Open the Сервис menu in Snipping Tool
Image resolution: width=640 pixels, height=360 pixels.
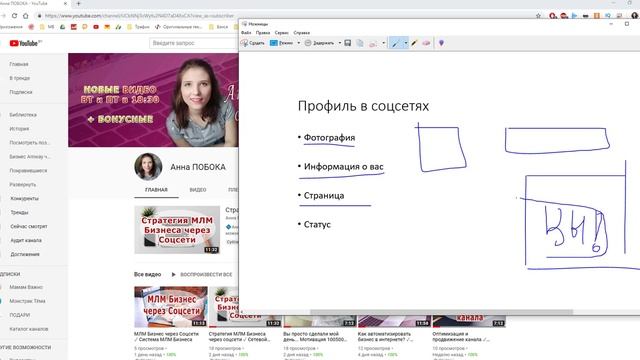tap(282, 33)
